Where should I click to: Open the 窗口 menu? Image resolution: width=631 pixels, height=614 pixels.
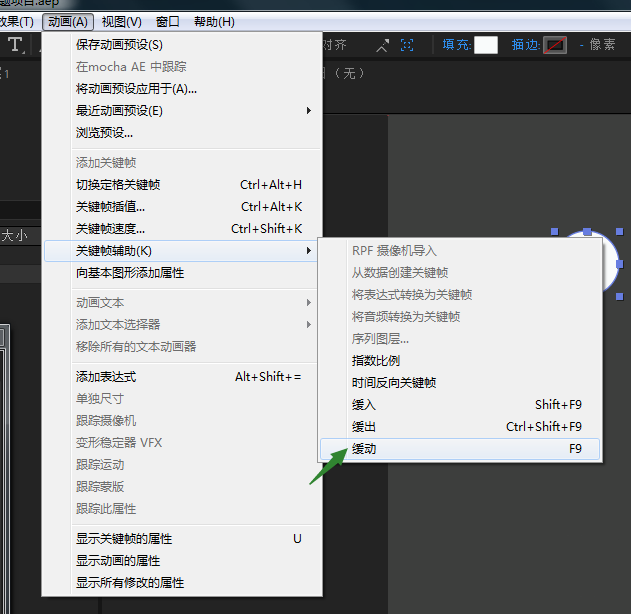pos(167,22)
